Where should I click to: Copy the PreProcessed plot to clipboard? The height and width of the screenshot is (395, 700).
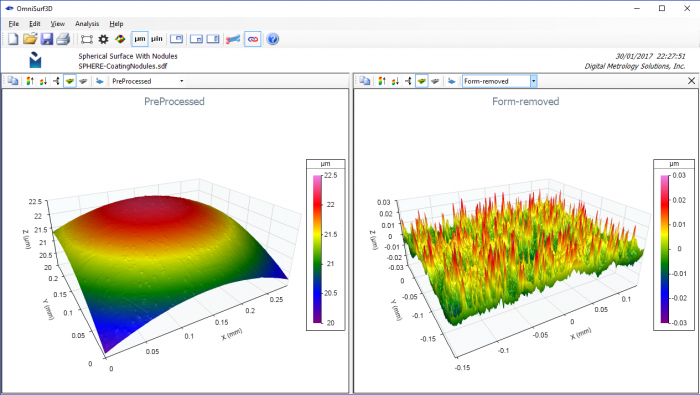point(13,81)
